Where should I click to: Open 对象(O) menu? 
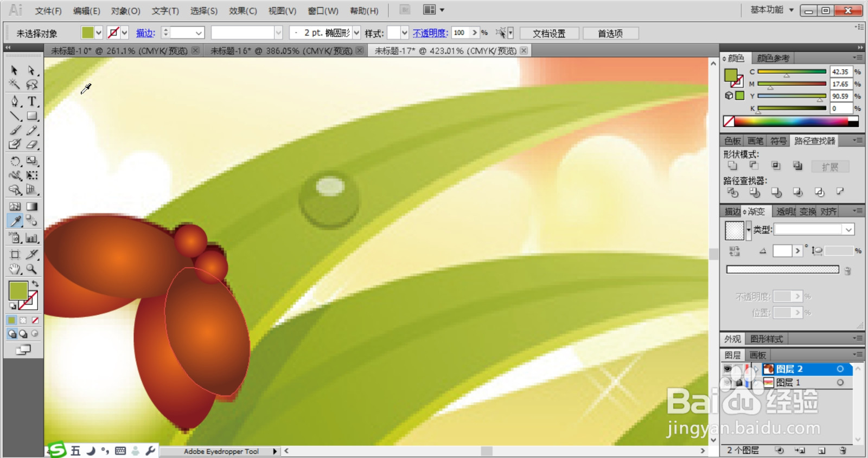[x=126, y=11]
